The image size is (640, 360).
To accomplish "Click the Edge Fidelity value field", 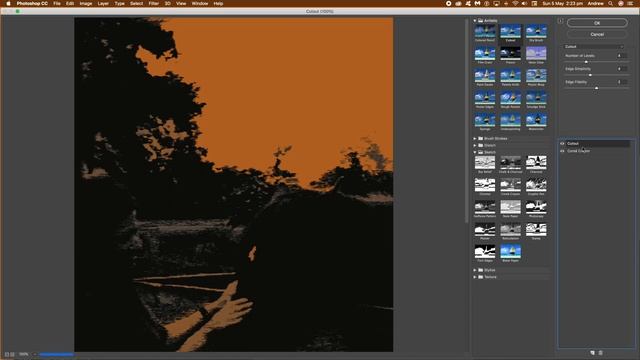I will [x=622, y=82].
